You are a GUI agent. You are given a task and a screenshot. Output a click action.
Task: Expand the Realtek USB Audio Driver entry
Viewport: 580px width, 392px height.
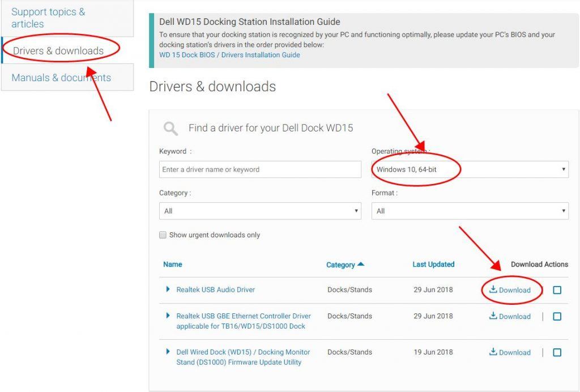(x=168, y=289)
